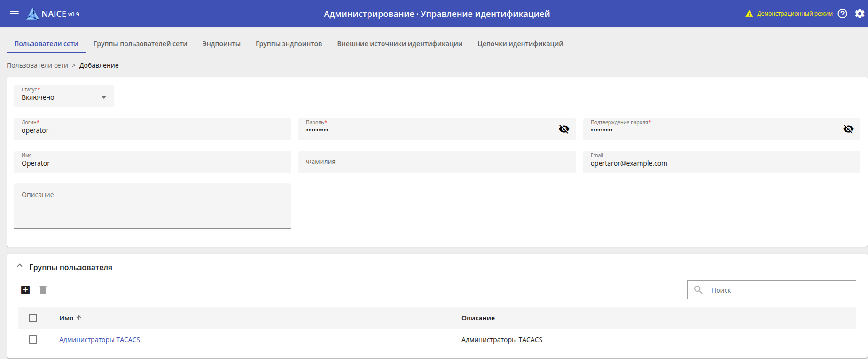Switch to the Эндпоинты tab
The height and width of the screenshot is (359, 868).
[221, 44]
